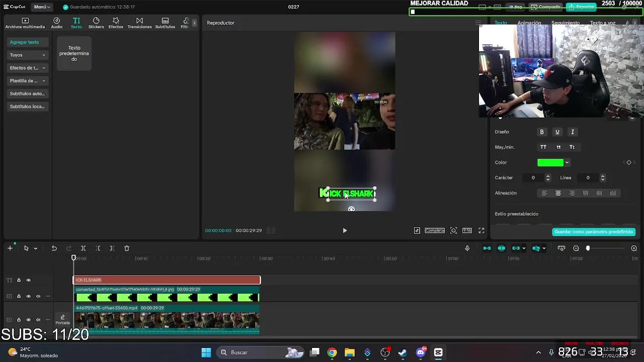Click the Línea spacing stepper arrows
644x362 pixels.
602,177
